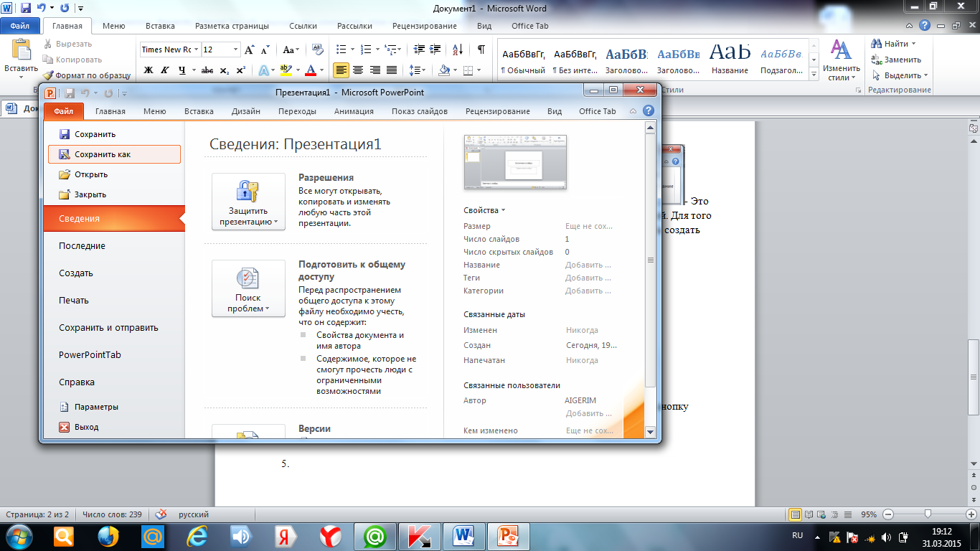Switch Word to full screen reading view
The width and height of the screenshot is (980, 551).
(809, 514)
